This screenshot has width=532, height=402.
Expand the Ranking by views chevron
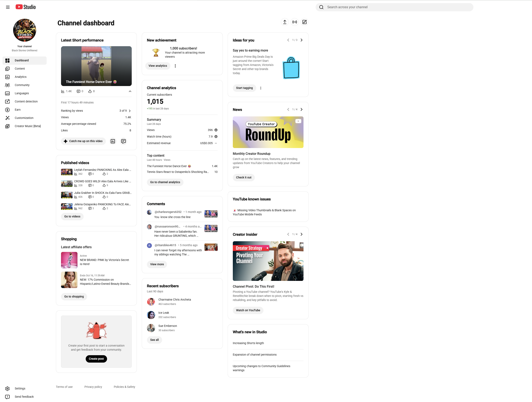130,111
